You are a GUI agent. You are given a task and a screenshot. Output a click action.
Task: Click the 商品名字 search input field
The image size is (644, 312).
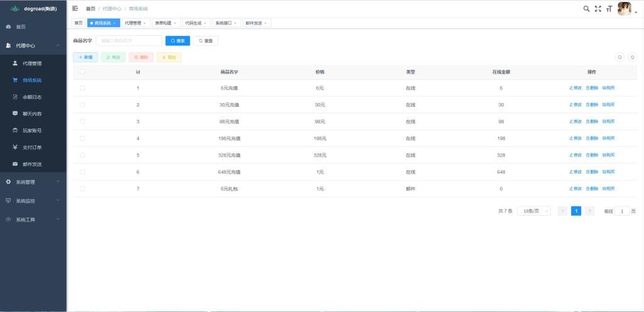point(128,41)
